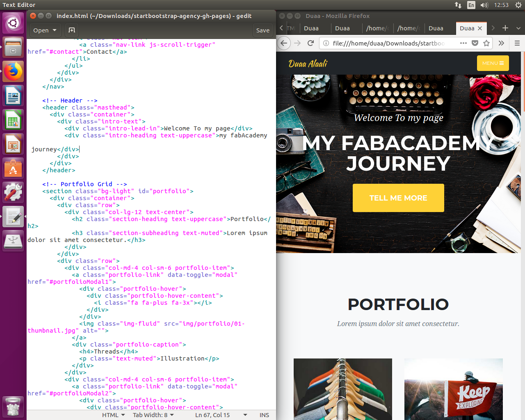The width and height of the screenshot is (525, 420).
Task: Show site information icon in address bar
Action: 326,43
